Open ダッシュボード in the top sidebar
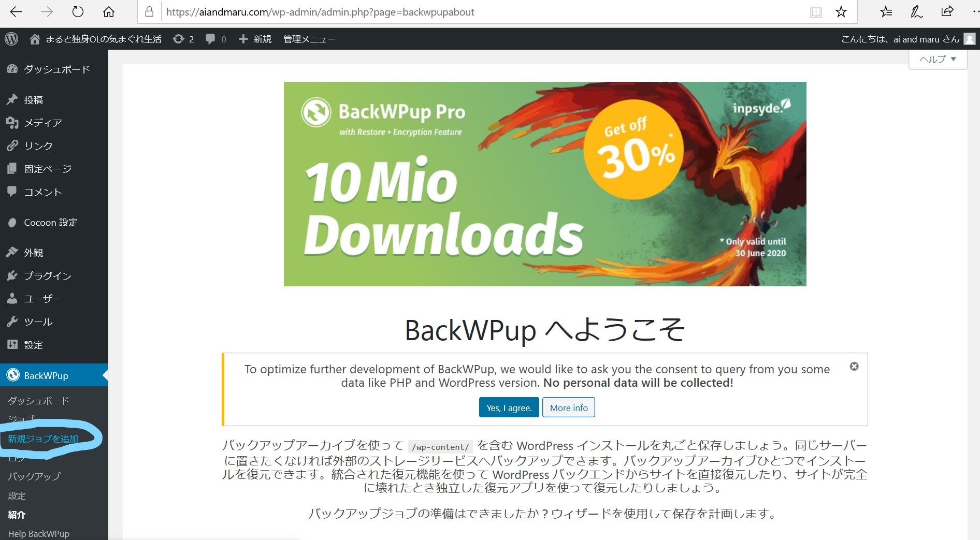980x540 pixels. click(54, 69)
